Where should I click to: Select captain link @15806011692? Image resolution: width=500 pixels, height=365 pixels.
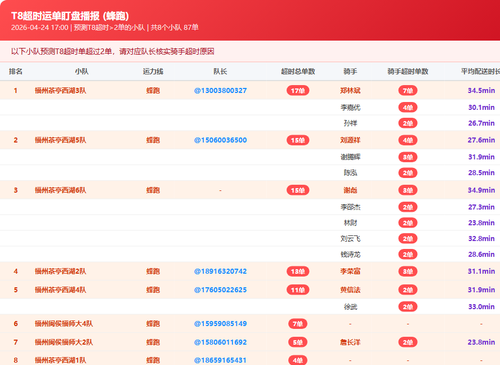(x=220, y=342)
